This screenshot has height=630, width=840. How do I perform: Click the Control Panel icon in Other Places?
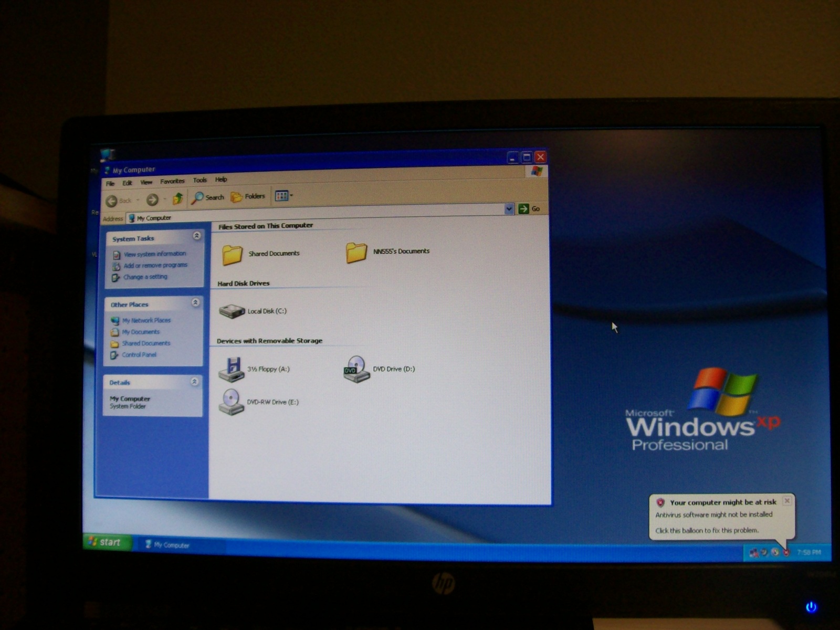pyautogui.click(x=114, y=355)
